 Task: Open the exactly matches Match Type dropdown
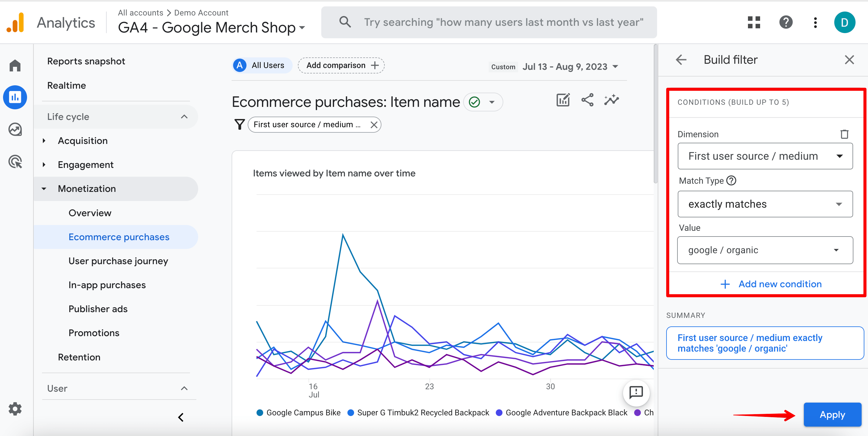tap(765, 204)
